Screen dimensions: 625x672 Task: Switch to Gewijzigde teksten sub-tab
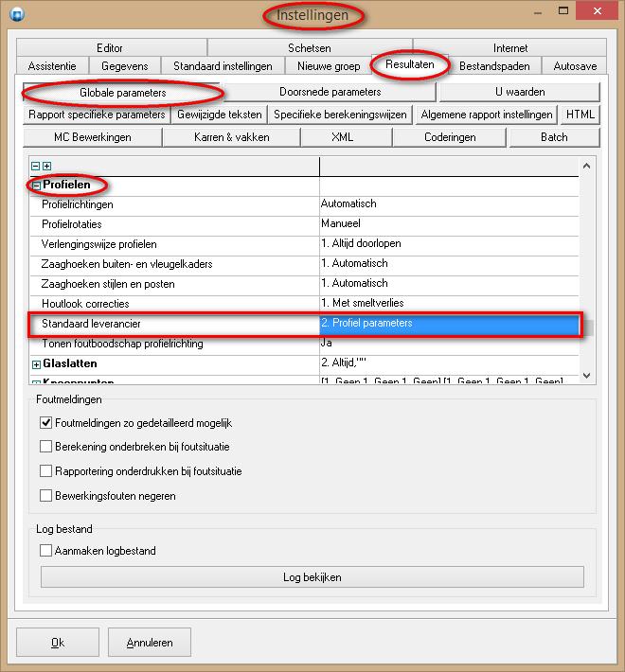click(220, 115)
